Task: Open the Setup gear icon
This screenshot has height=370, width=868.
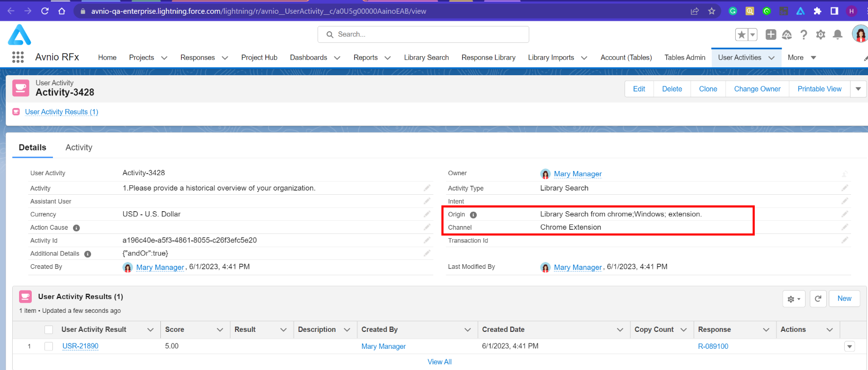Action: 820,34
